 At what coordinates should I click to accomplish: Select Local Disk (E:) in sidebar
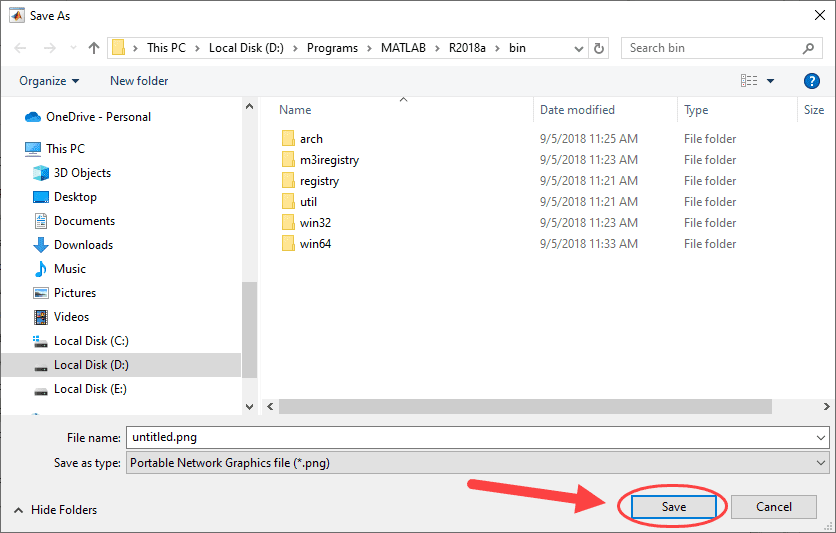click(90, 389)
